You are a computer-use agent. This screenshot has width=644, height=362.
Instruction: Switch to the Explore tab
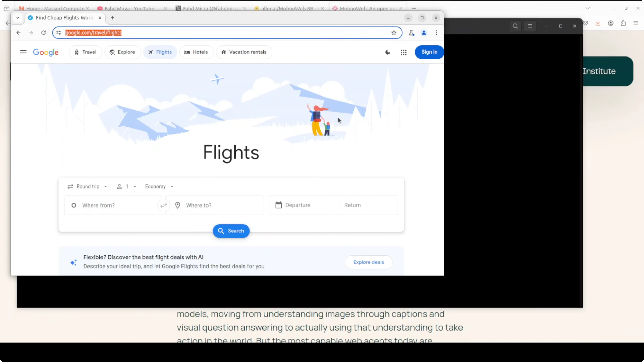(x=122, y=52)
